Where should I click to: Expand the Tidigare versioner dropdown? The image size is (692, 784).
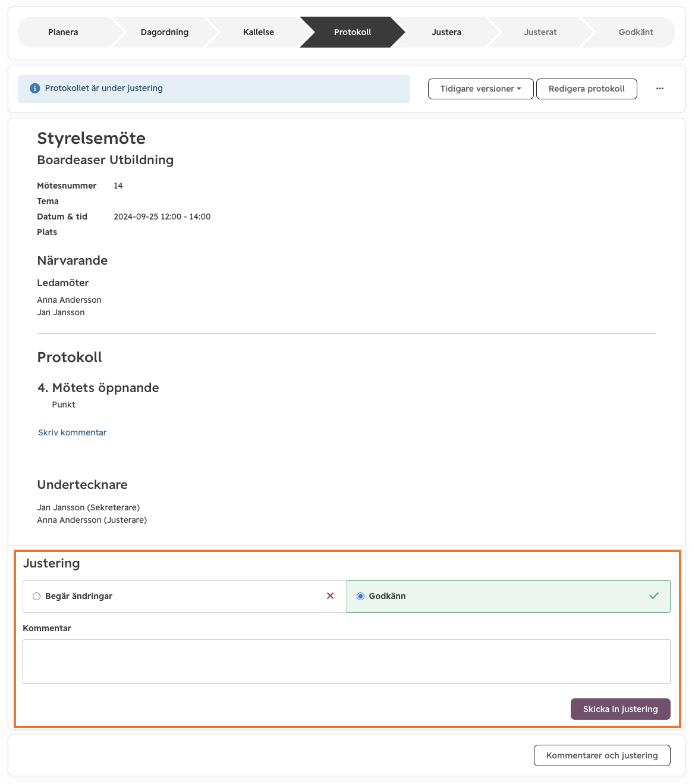pyautogui.click(x=481, y=89)
